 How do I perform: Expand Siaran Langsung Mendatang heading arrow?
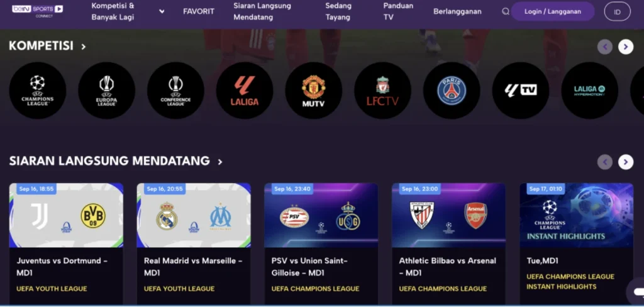[x=219, y=162]
